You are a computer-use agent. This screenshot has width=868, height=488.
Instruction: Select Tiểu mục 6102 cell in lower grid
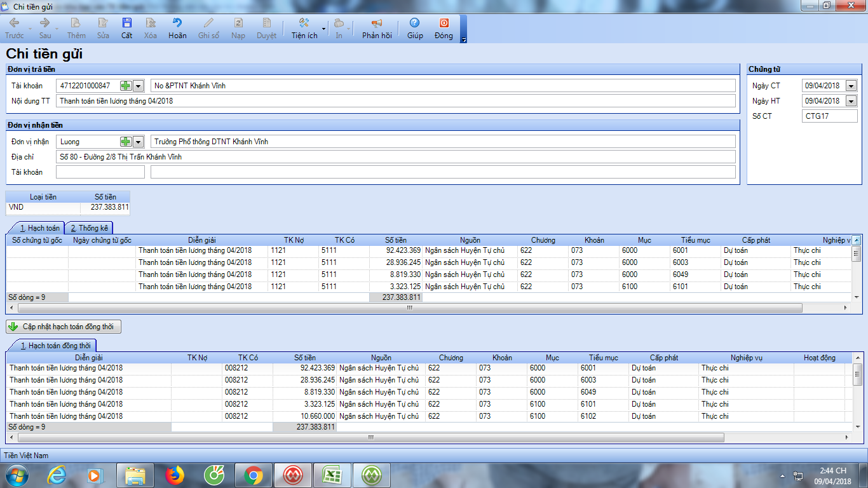(603, 416)
